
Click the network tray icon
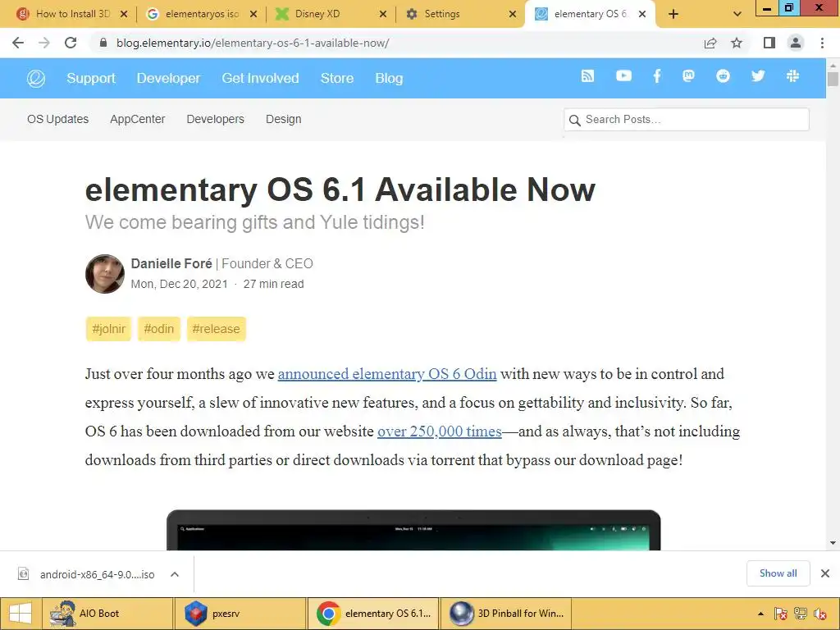point(801,614)
